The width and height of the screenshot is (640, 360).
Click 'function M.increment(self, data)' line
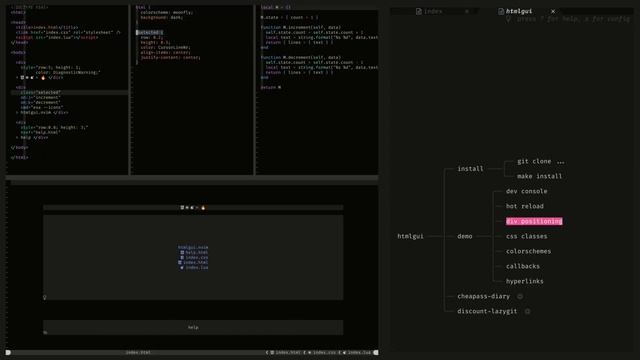(300, 27)
